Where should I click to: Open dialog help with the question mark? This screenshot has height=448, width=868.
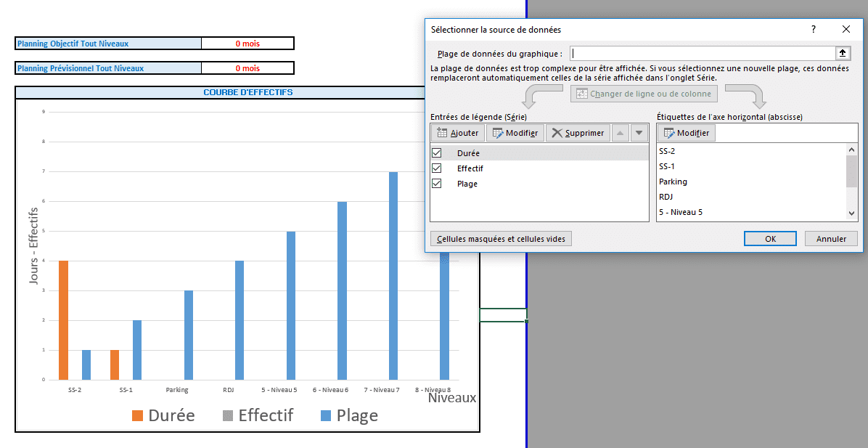click(813, 30)
